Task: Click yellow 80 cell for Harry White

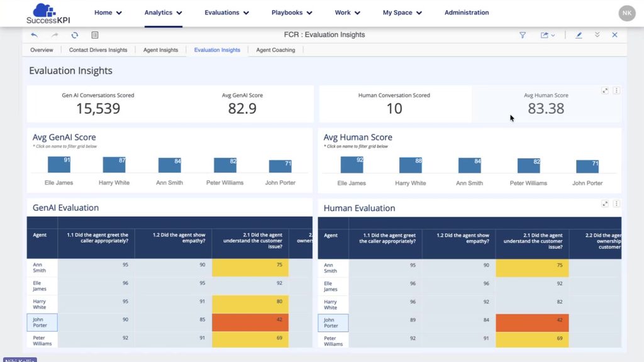Action: 250,304
